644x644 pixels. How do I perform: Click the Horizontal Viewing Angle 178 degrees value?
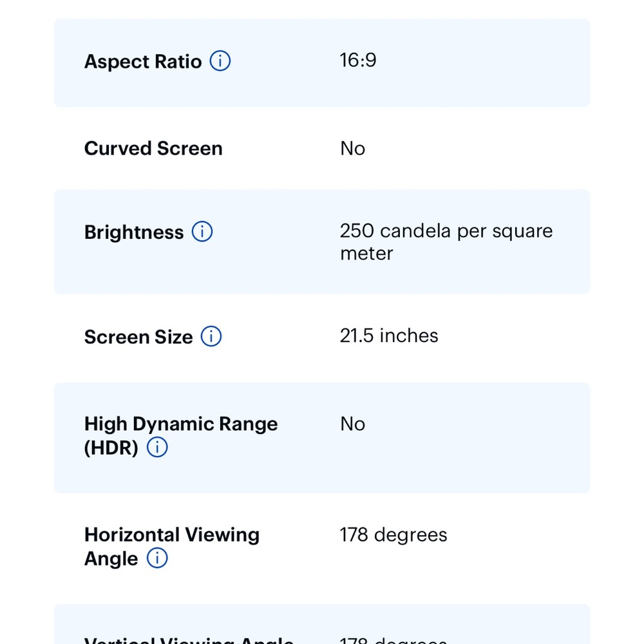pyautogui.click(x=393, y=535)
